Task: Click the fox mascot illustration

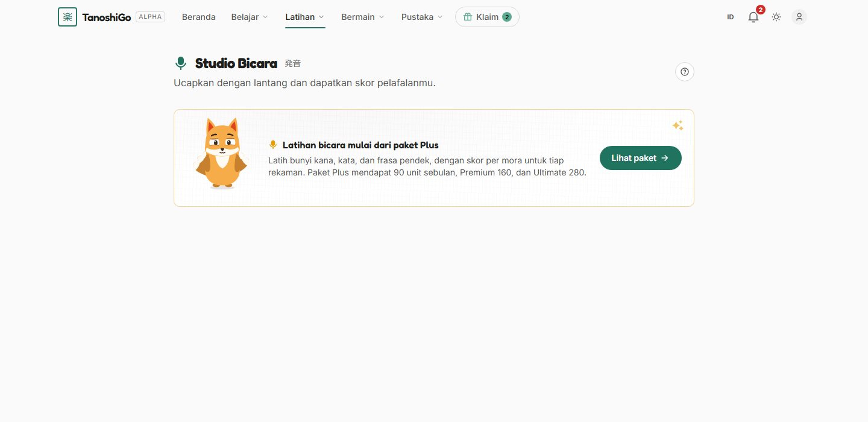Action: point(221,154)
